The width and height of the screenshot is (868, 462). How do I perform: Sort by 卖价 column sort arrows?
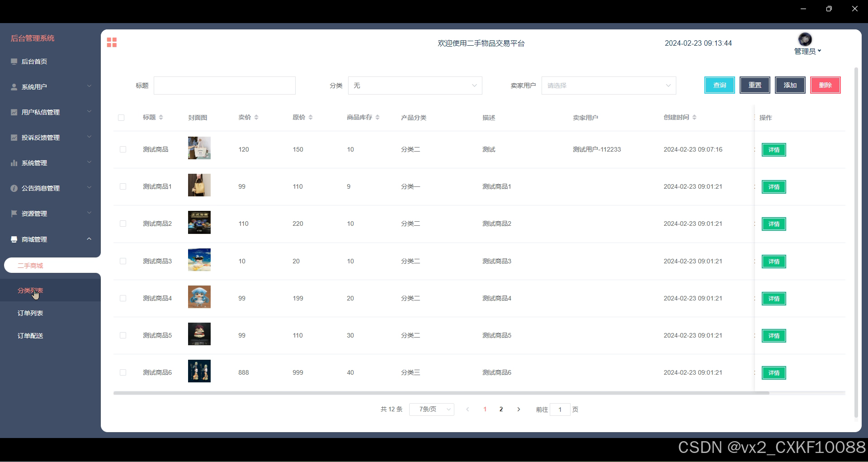point(256,118)
